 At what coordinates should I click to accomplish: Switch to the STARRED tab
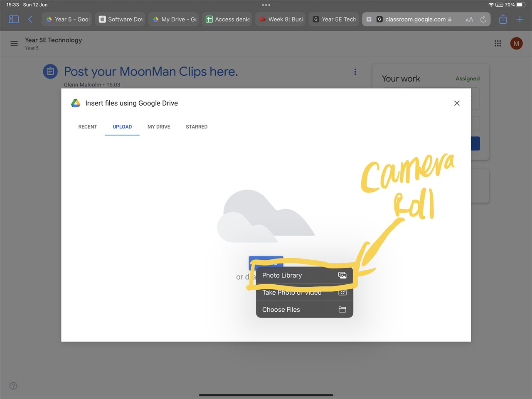[197, 127]
